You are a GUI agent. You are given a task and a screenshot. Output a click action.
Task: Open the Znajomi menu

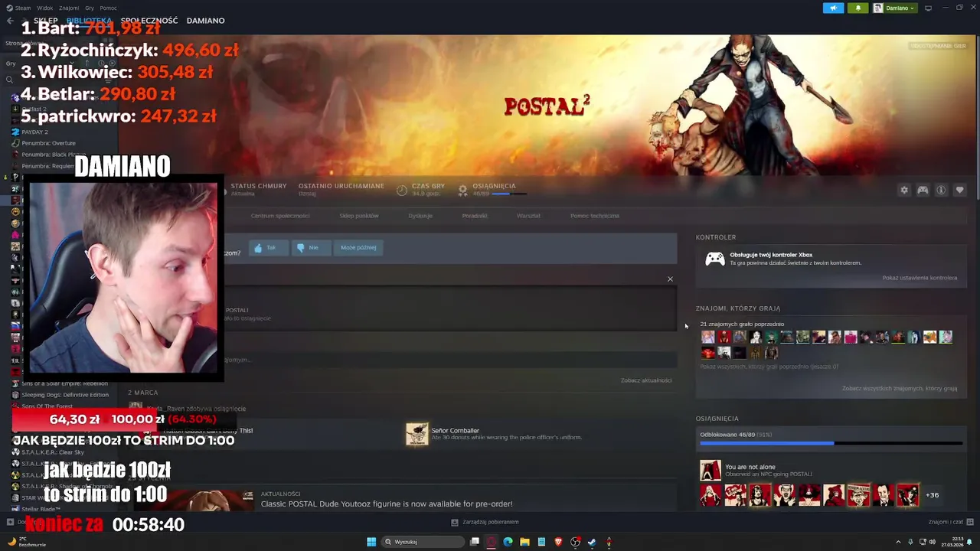click(x=69, y=8)
